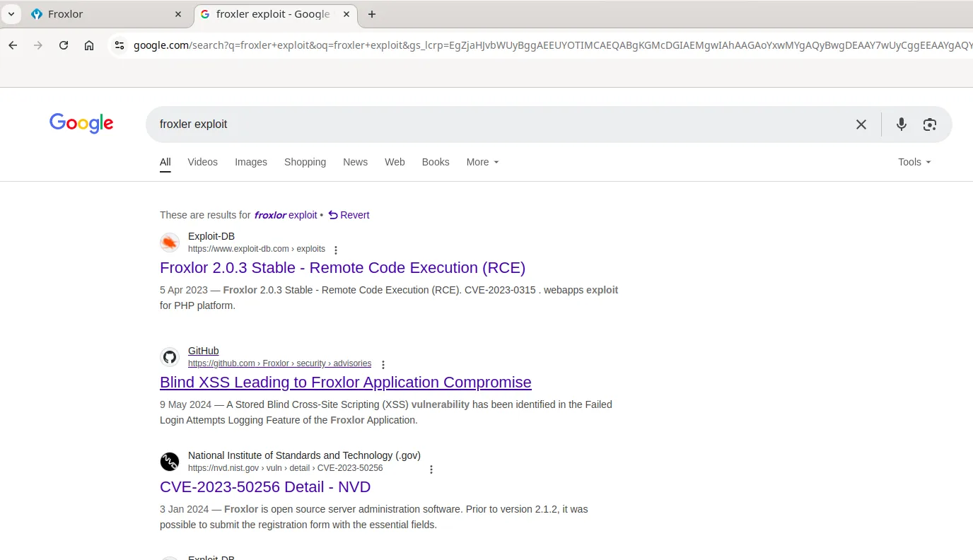Expand the More search filters dropdown
Screen dimensions: 973x560
[x=483, y=162]
